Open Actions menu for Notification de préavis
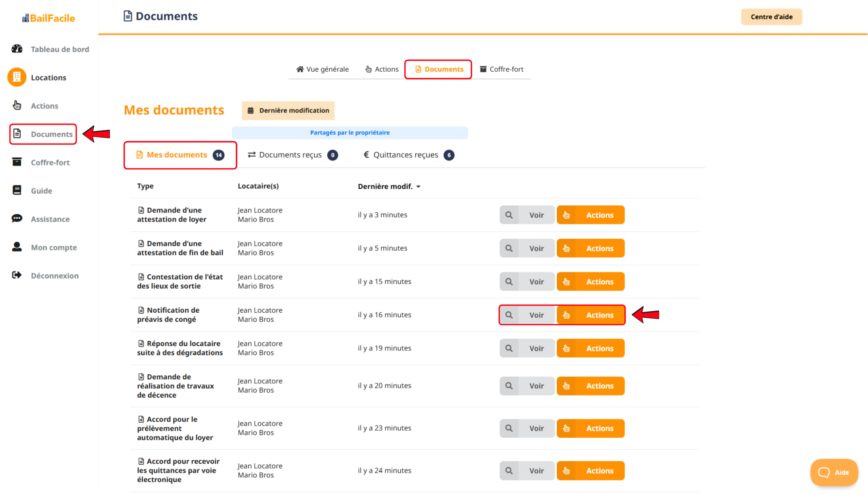Image resolution: width=868 pixels, height=494 pixels. (x=590, y=315)
